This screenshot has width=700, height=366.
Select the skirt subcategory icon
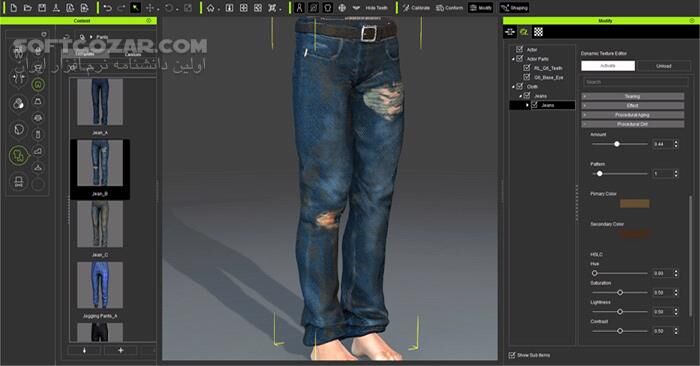[x=38, y=101]
